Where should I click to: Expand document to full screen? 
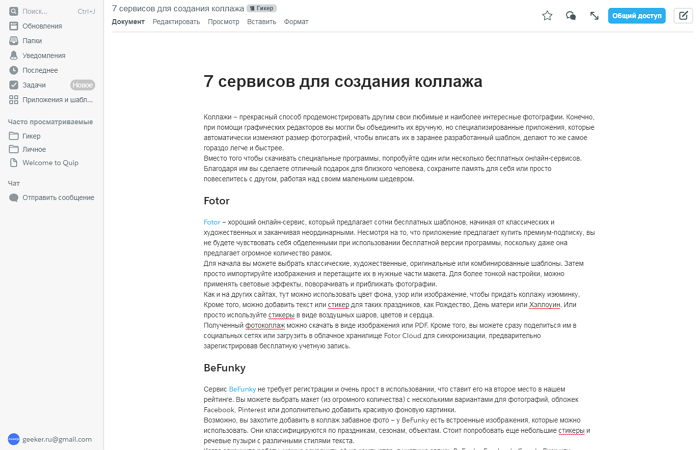click(595, 16)
